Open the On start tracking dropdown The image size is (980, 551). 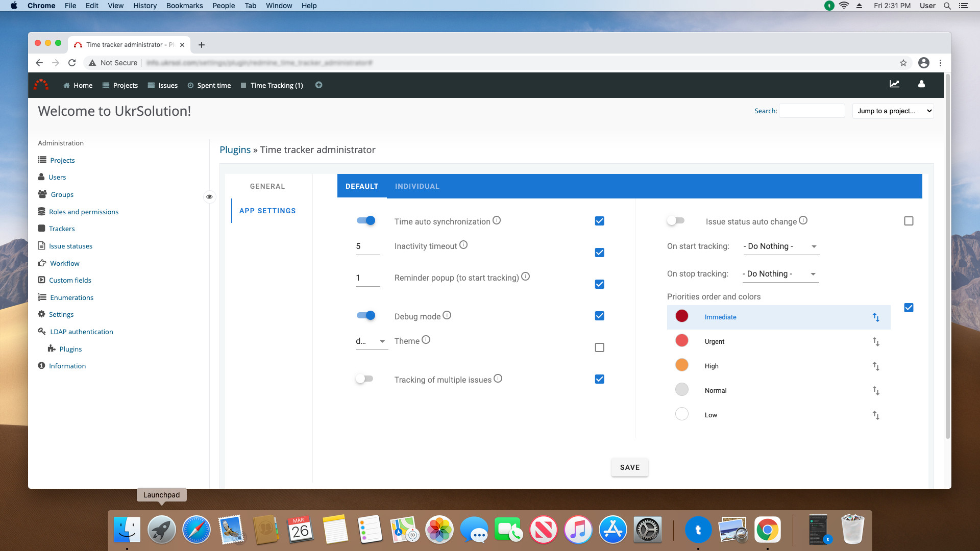coord(781,246)
